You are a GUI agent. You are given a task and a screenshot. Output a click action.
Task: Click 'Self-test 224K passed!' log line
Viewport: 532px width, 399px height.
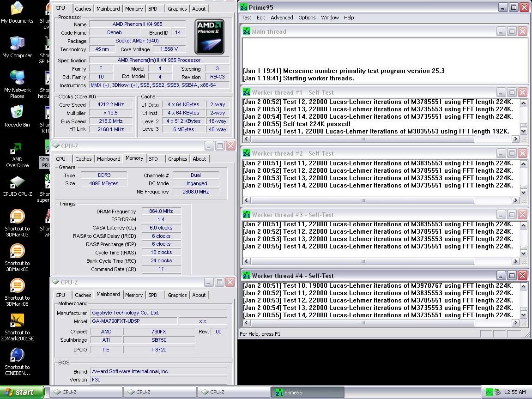297,124
